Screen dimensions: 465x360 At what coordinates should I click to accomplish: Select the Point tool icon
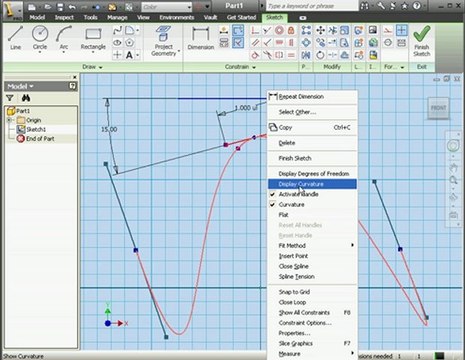[x=117, y=55]
